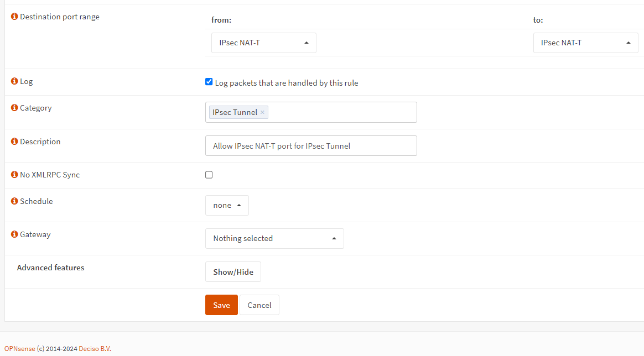Image resolution: width=644 pixels, height=356 pixels.
Task: Click info icon next to Destination port range
Action: tap(14, 17)
